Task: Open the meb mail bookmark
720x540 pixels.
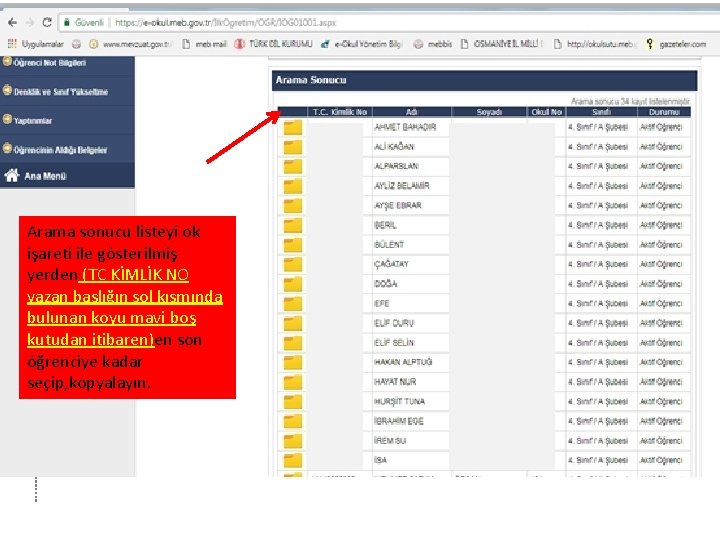Action: click(x=205, y=44)
